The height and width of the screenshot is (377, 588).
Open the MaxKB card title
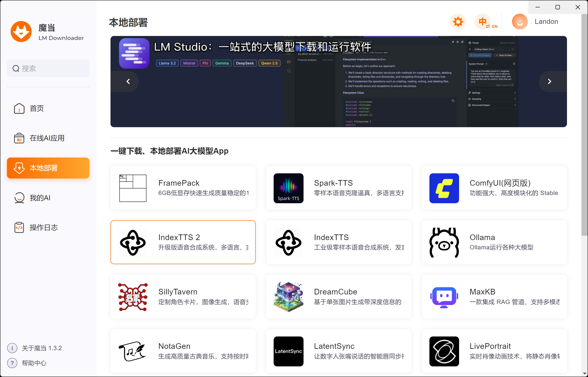(x=482, y=292)
